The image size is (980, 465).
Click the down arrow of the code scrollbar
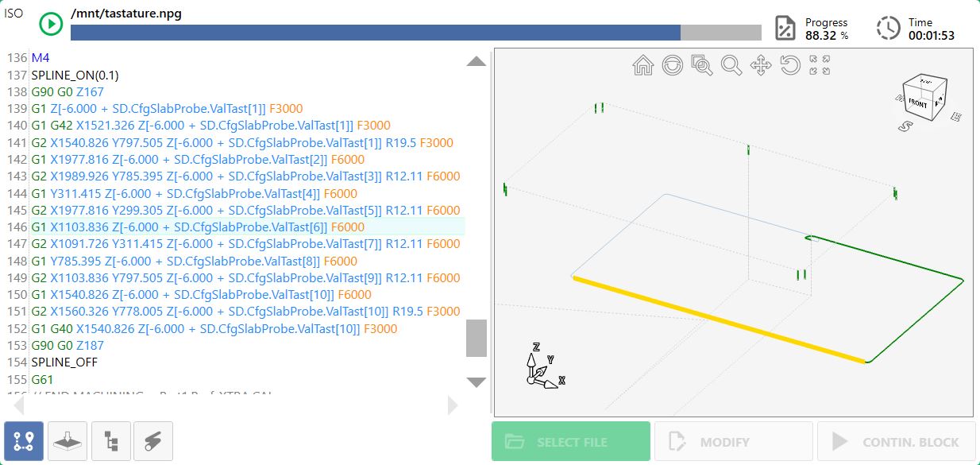[x=476, y=382]
